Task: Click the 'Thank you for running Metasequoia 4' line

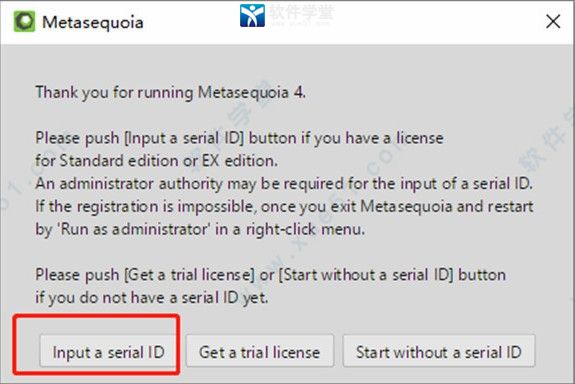Action: pyautogui.click(x=171, y=92)
